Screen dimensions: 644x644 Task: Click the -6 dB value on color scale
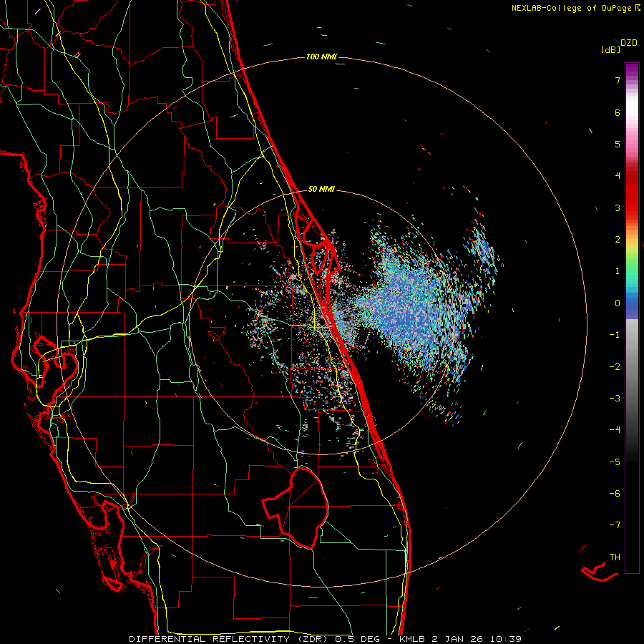pyautogui.click(x=615, y=494)
